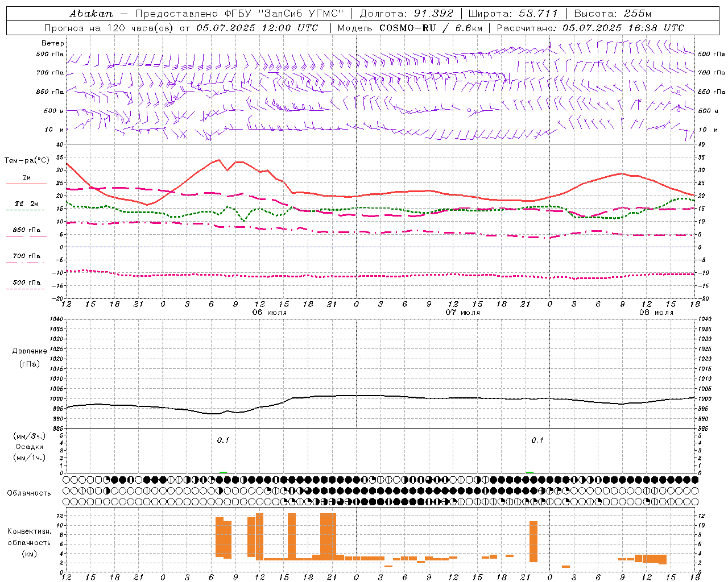The image size is (728, 582).
Task: Click the 0.1 precipitation value on 06 июля
Action: (223, 440)
